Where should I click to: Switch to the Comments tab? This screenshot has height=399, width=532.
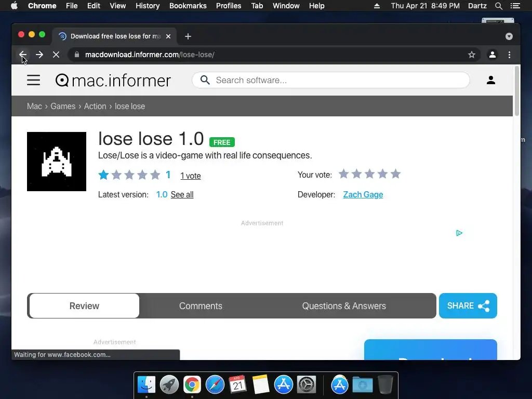201,305
